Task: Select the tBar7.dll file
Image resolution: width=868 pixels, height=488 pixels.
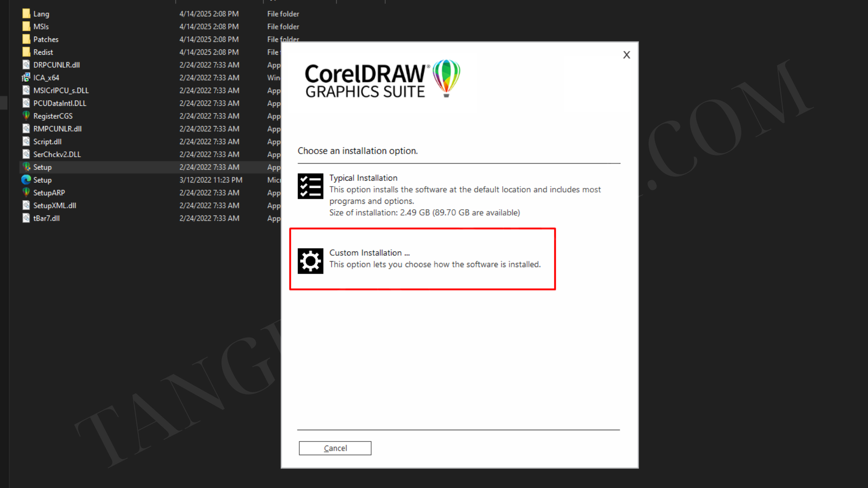Action: (x=46, y=218)
